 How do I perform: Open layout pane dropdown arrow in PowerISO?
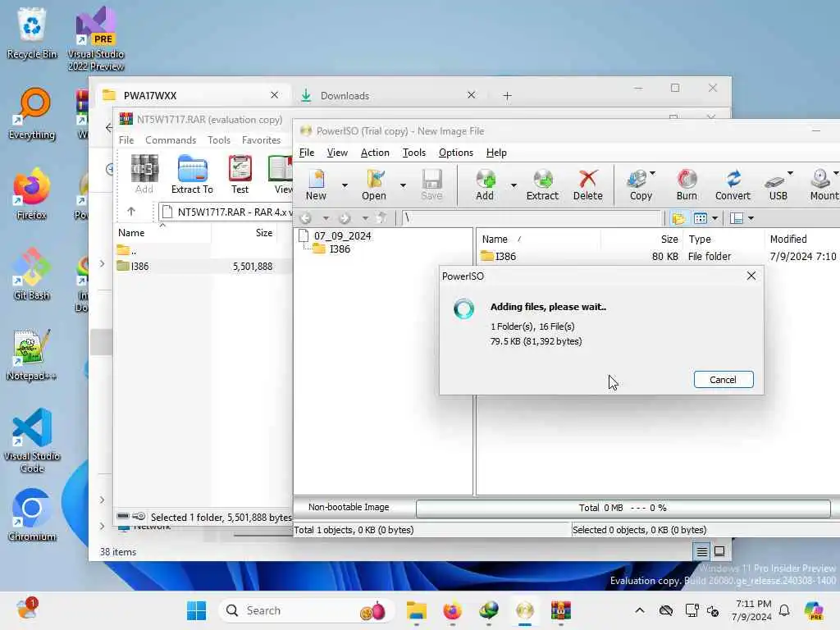(x=751, y=218)
